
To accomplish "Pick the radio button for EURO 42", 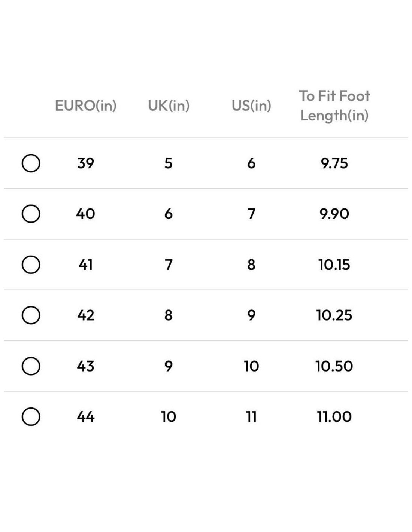I will [x=31, y=315].
